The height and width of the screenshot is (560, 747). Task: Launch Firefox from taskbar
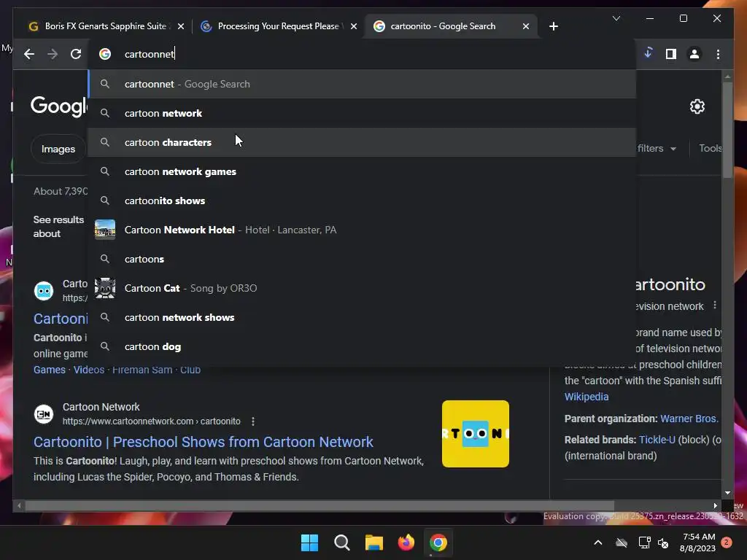406,542
